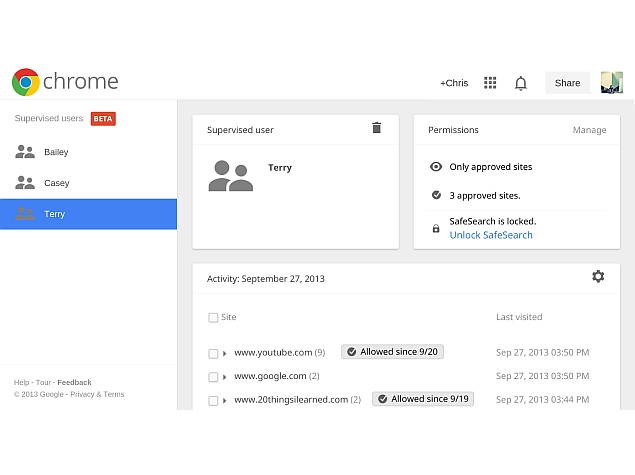Expand the www.google.com entry
The width and height of the screenshot is (635, 475).
click(x=224, y=377)
